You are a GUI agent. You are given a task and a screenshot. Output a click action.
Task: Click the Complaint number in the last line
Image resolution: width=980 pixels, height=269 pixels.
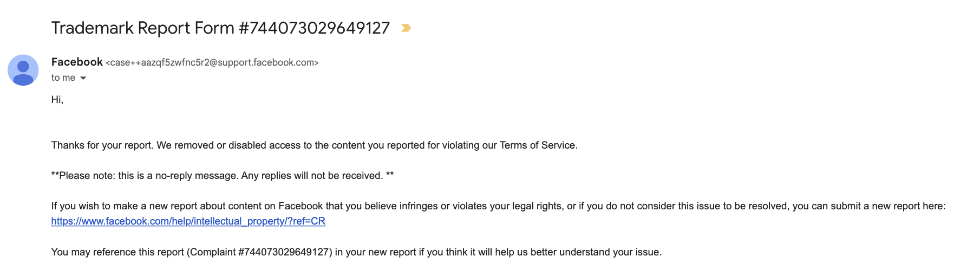tap(284, 252)
